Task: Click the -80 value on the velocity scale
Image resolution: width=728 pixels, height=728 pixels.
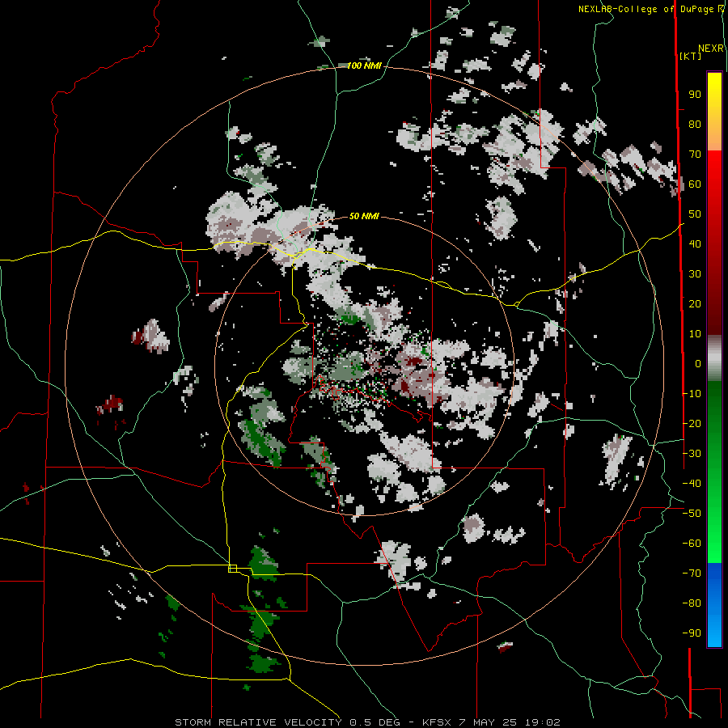Action: (x=692, y=603)
